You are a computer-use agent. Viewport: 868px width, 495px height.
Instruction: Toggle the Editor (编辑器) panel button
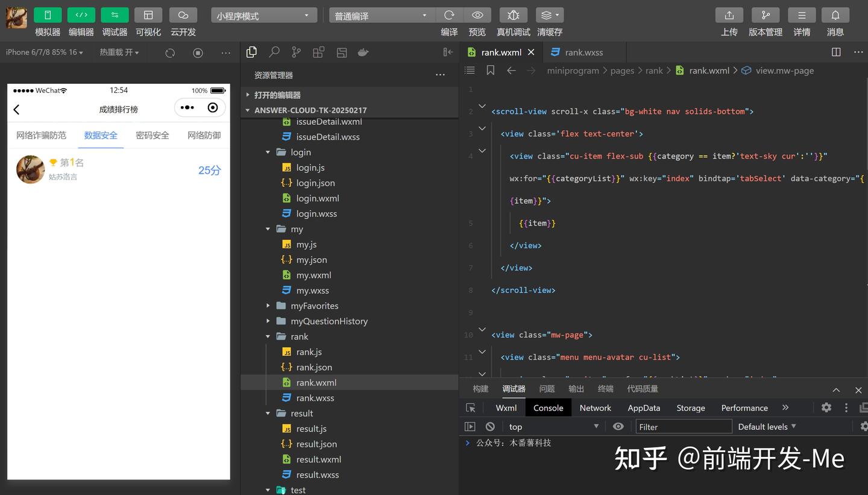[81, 15]
